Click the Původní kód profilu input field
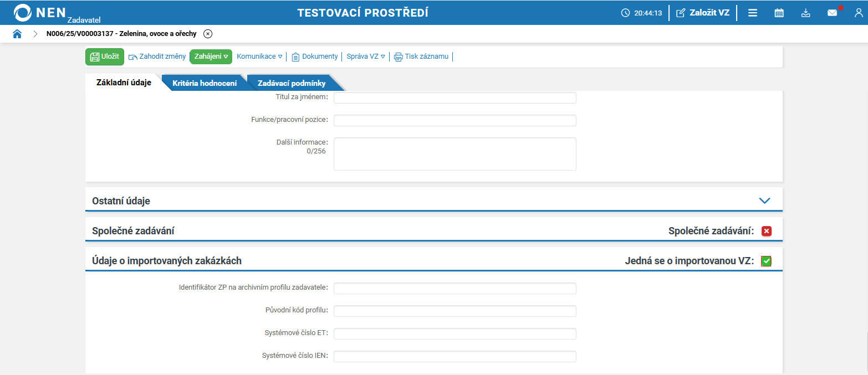This screenshot has width=868, height=375. point(455,311)
